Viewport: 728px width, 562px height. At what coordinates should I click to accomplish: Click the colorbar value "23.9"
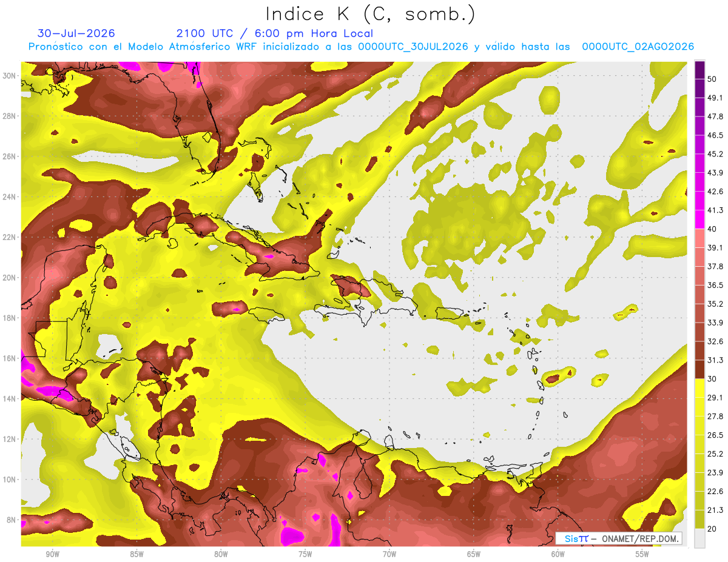(716, 472)
